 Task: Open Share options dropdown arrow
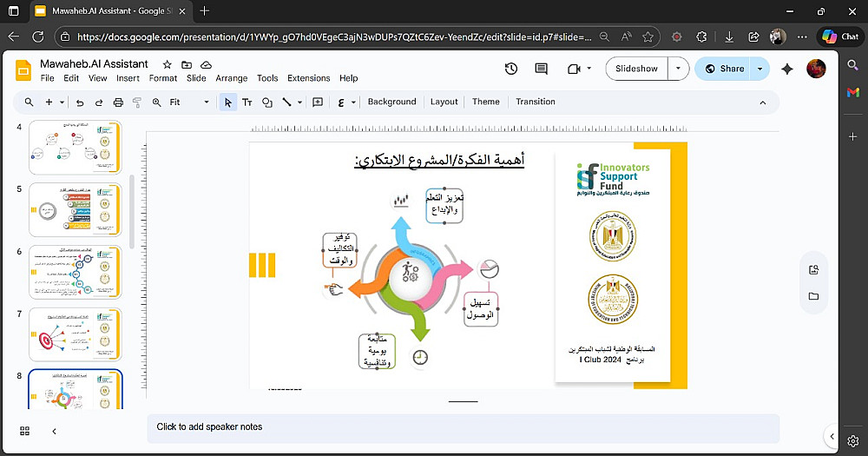click(759, 69)
